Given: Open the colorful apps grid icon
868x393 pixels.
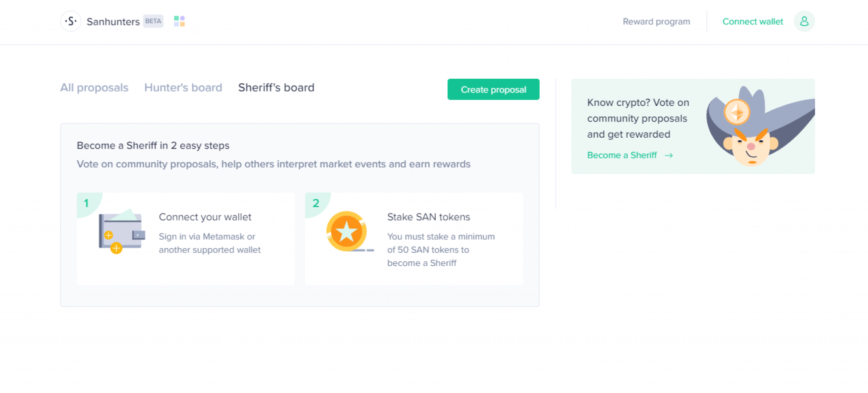Looking at the screenshot, I should 179,21.
